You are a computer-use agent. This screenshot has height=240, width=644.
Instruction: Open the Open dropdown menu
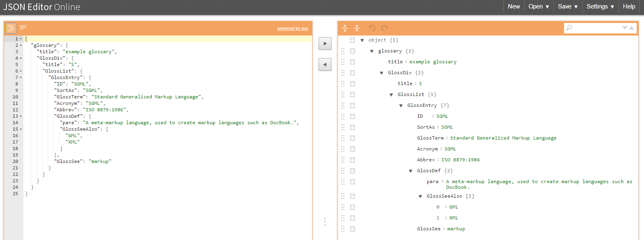539,6
